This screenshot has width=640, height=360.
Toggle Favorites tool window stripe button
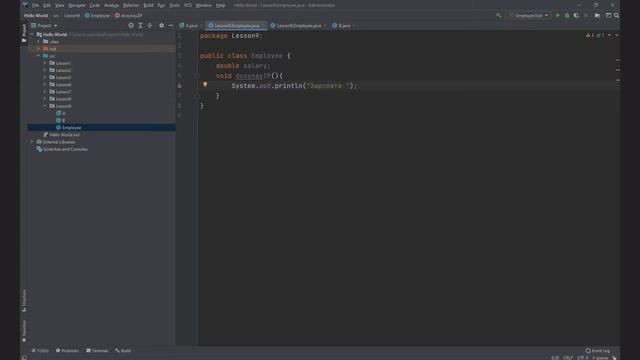(x=24, y=331)
